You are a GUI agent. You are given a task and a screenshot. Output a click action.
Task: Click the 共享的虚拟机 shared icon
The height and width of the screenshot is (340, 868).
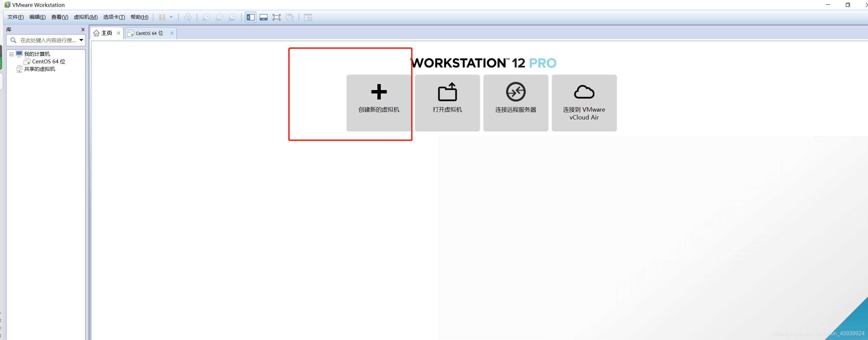(x=19, y=69)
